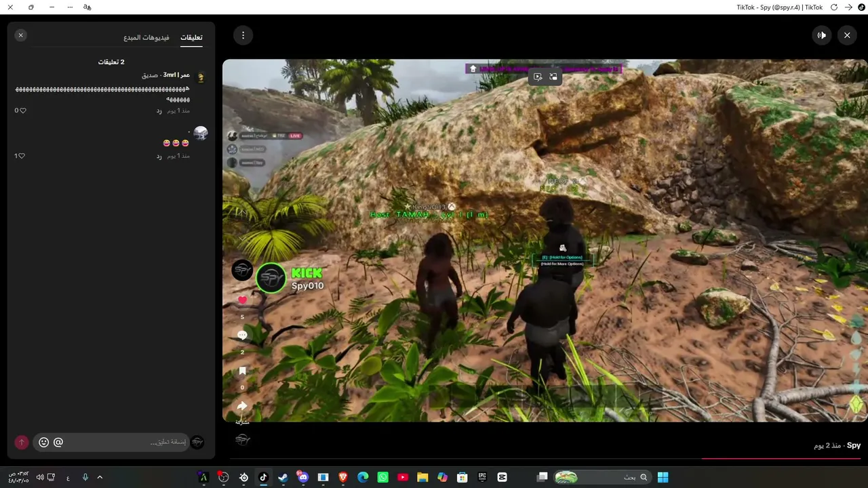Image resolution: width=868 pixels, height=488 pixels.
Task: Like the comment with laughing emojis
Action: [x=20, y=156]
